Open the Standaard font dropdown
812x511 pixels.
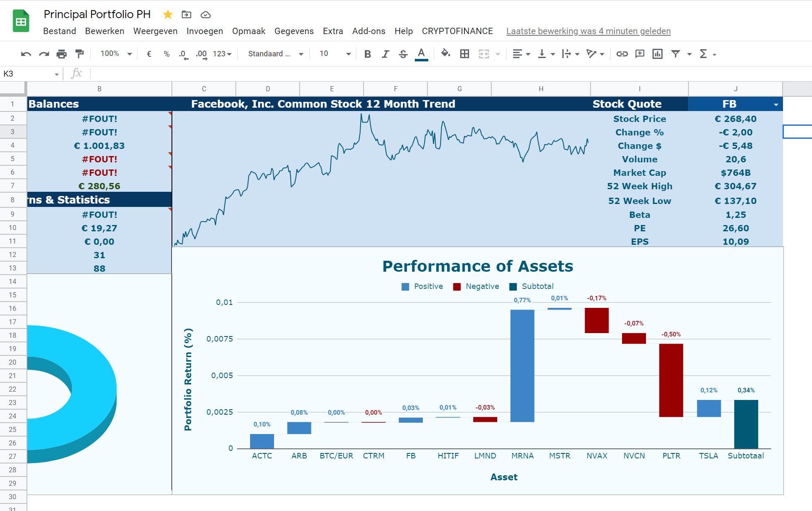275,54
